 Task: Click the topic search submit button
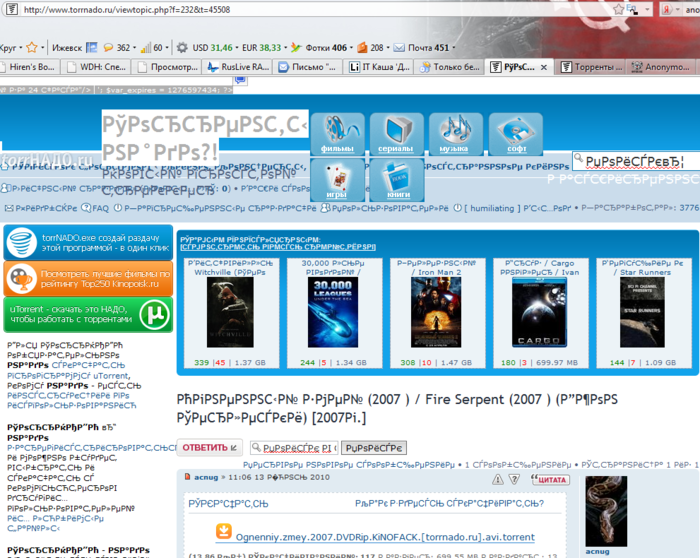tap(374, 448)
